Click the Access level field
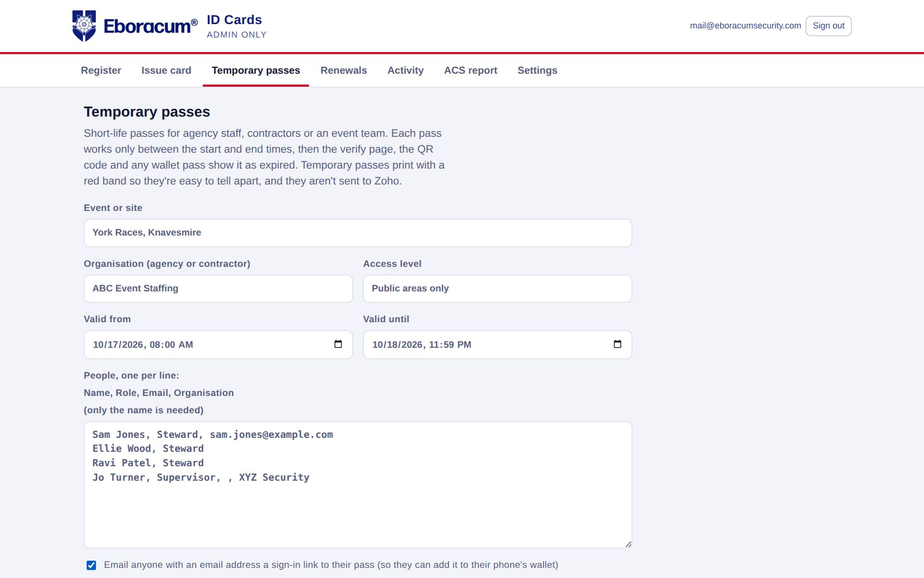 pyautogui.click(x=498, y=289)
